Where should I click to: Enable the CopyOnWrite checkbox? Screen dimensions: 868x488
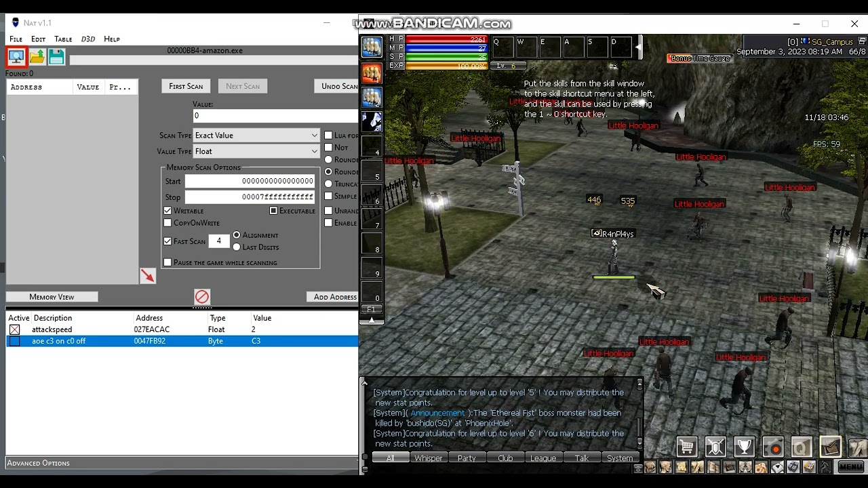(x=167, y=223)
